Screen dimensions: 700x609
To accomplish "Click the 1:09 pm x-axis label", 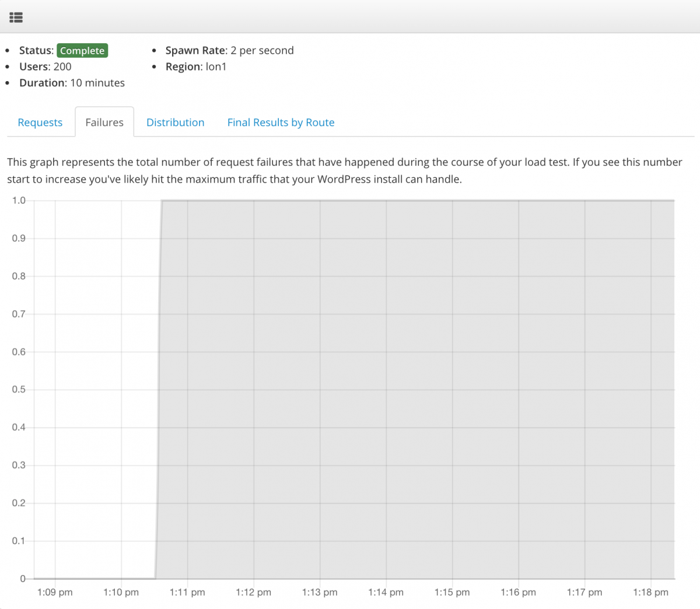I will 55,592.
